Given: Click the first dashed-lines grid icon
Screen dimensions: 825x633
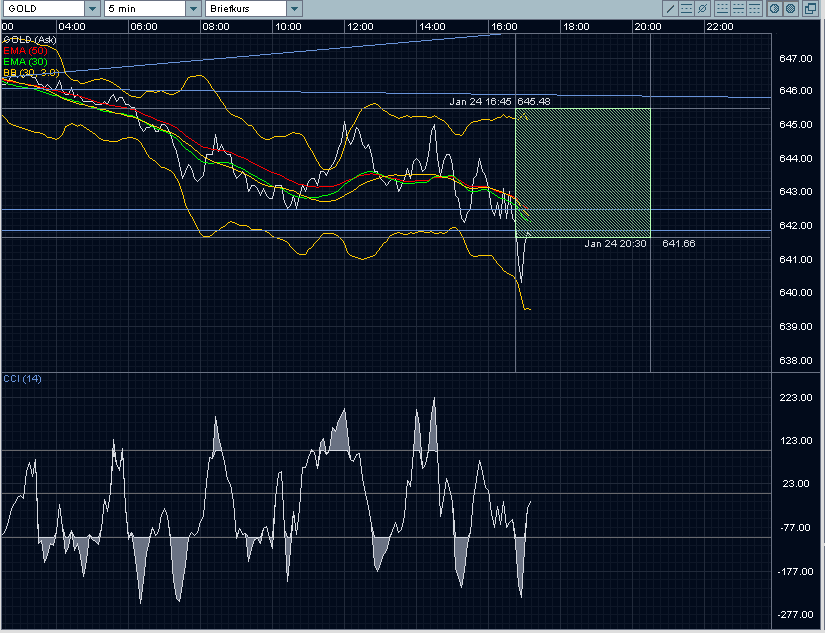Looking at the screenshot, I should coord(722,8).
